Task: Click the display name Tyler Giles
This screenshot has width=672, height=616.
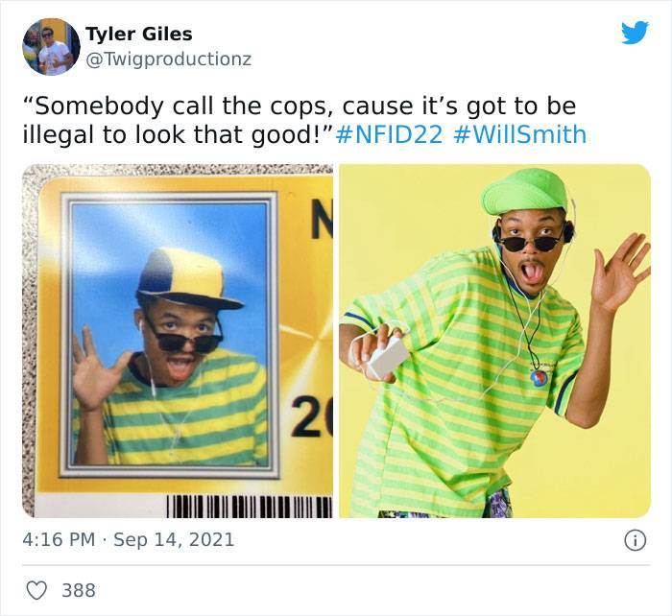Action: coord(139,34)
